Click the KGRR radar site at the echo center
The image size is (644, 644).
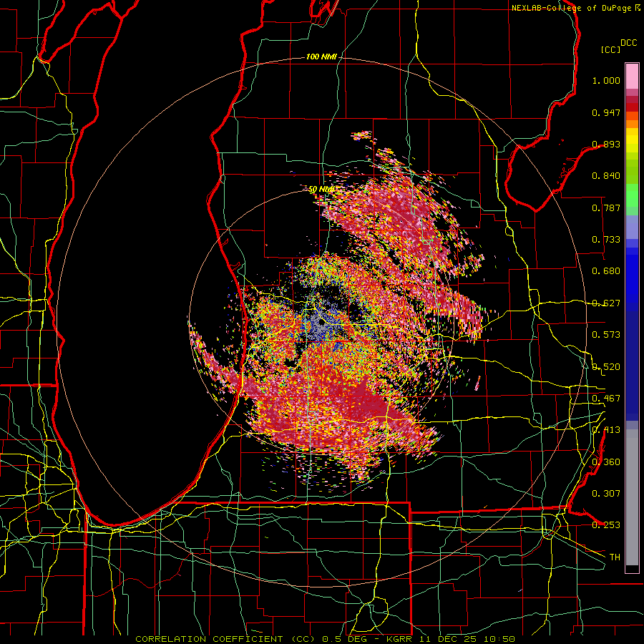tap(321, 323)
